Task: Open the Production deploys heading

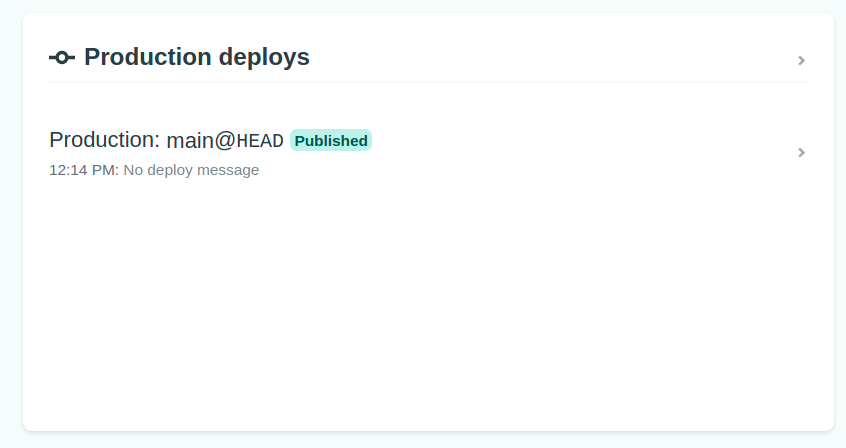Action: 196,58
